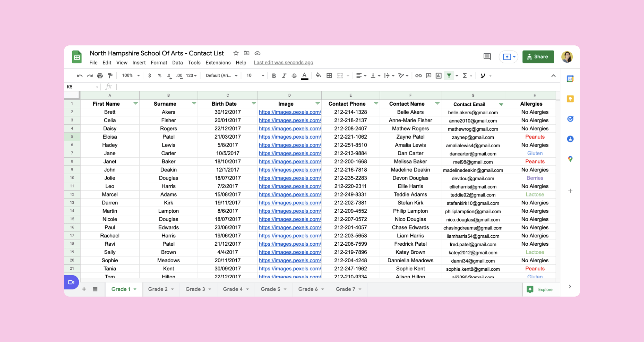The image size is (644, 342).
Task: Open the fill color bucket
Action: 319,75
